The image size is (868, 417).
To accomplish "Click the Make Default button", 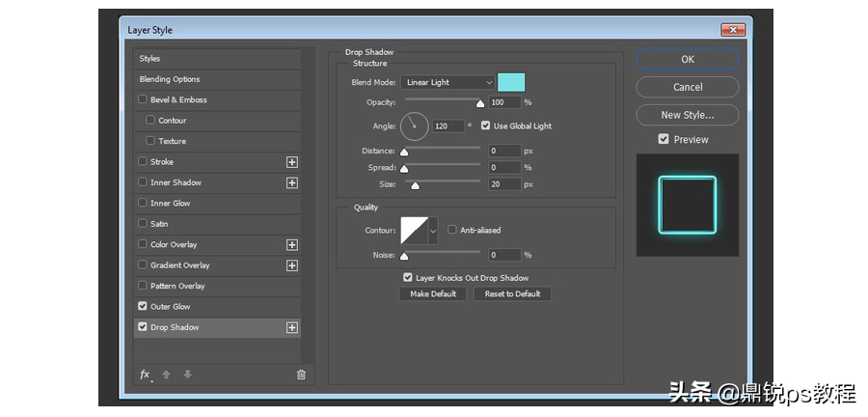I will [433, 294].
